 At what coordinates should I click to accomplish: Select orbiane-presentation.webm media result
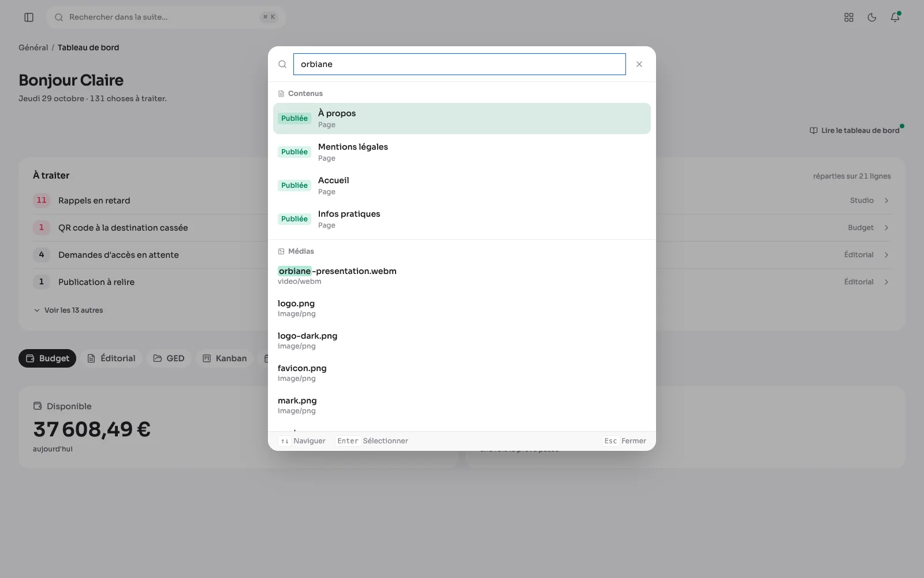462,276
